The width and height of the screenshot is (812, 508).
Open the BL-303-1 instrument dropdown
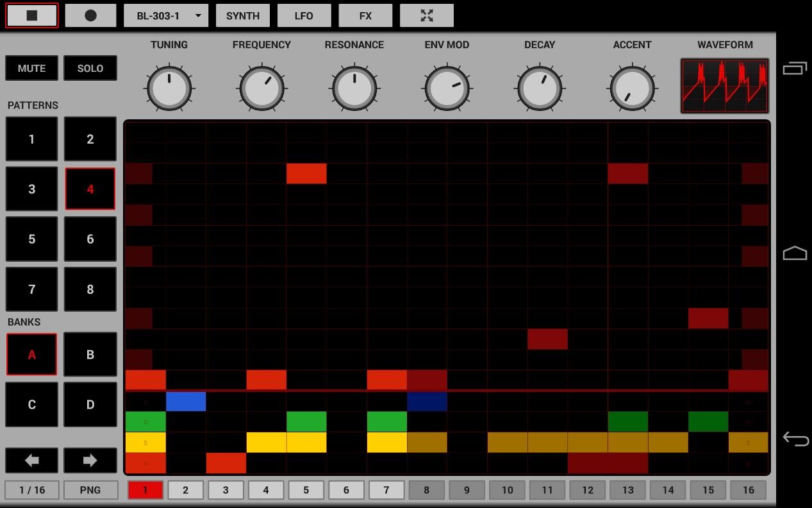coord(166,16)
